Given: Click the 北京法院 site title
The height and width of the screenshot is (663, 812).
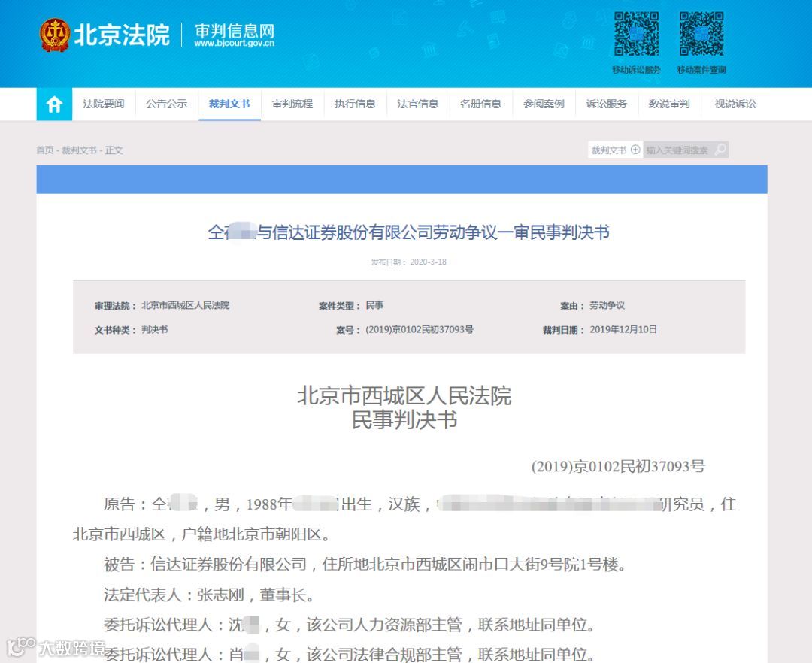Looking at the screenshot, I should click(123, 35).
